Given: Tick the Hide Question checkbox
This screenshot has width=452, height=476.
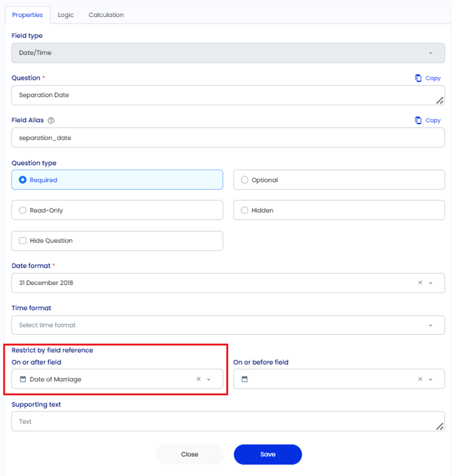Looking at the screenshot, I should [x=23, y=240].
